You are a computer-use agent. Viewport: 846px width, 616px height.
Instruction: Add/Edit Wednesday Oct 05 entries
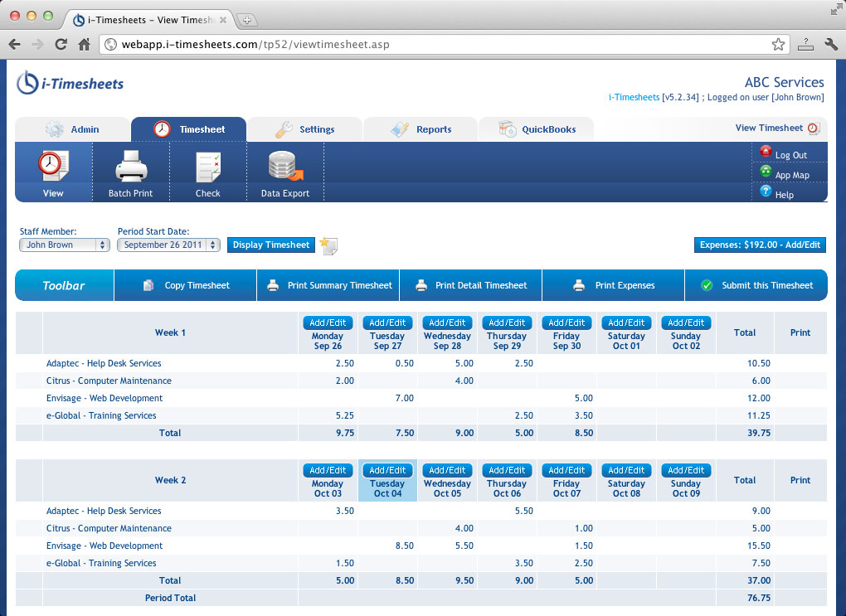pyautogui.click(x=447, y=470)
